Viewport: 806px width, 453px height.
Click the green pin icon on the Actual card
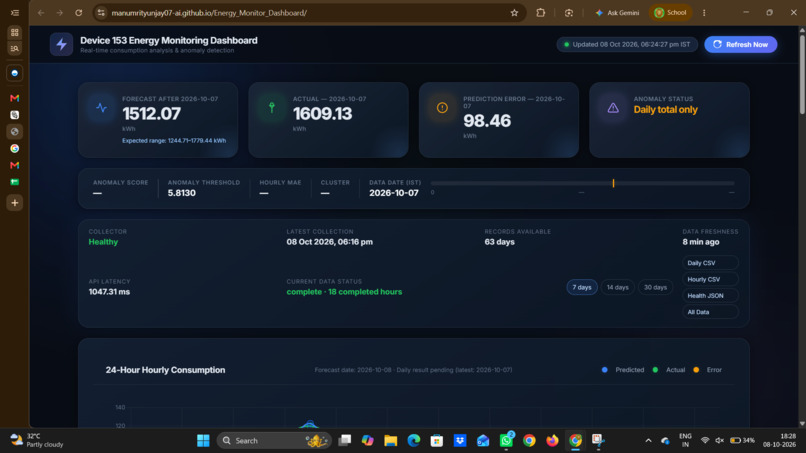272,108
